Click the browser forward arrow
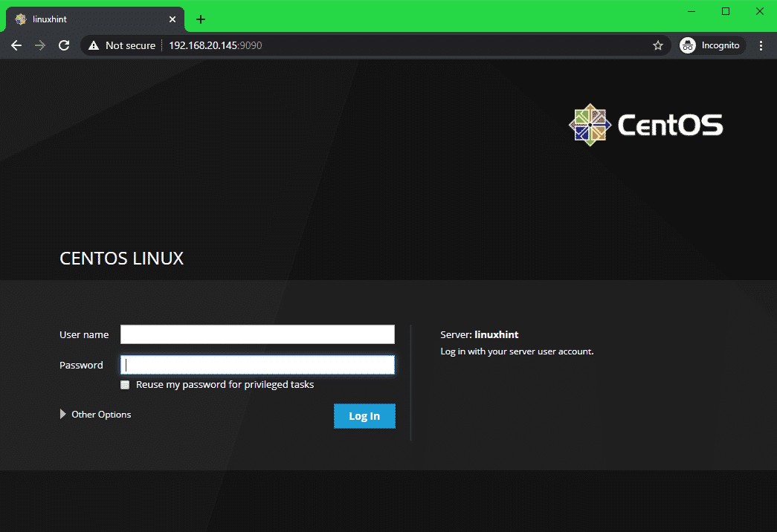 pyautogui.click(x=40, y=45)
